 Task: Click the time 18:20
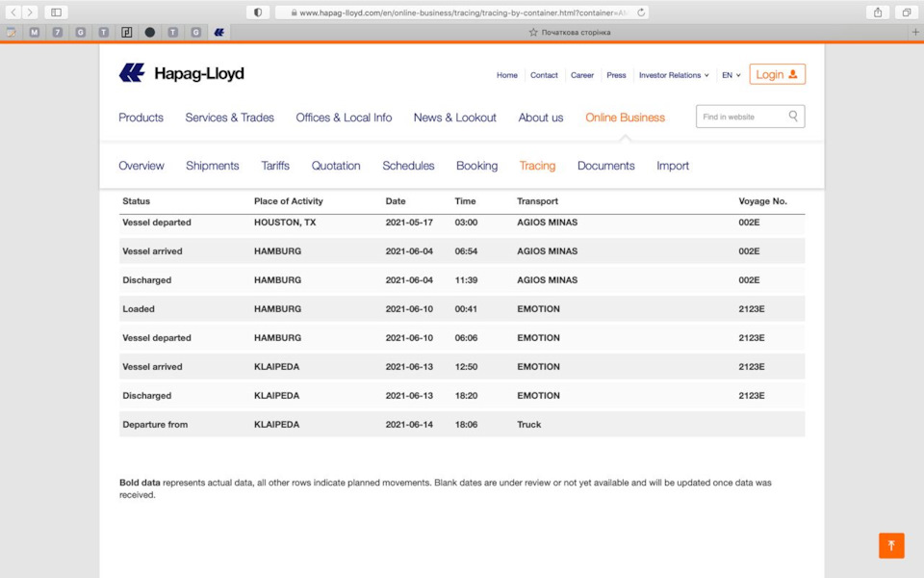[x=466, y=396]
